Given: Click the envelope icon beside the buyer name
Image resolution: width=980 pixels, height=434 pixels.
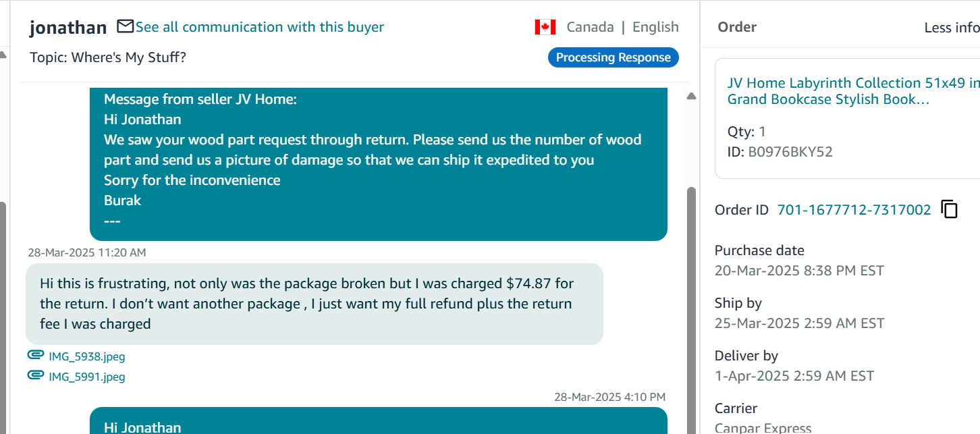Looking at the screenshot, I should 125,26.
